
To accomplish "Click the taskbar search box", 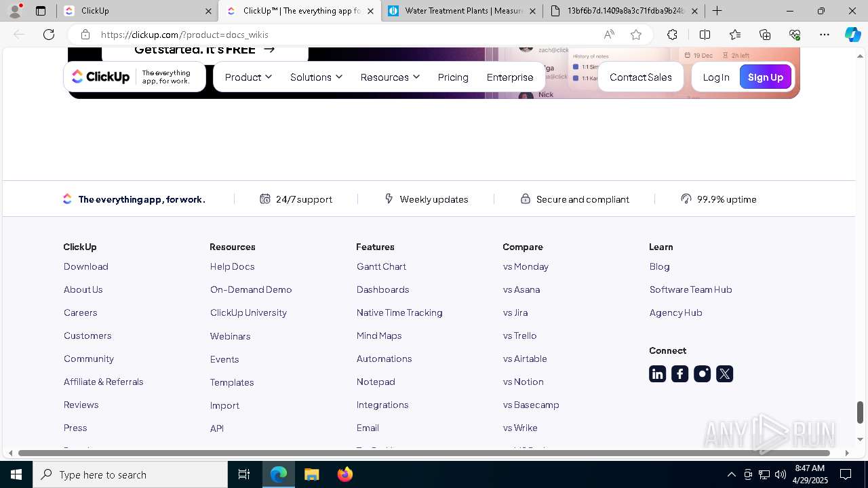I will point(130,474).
